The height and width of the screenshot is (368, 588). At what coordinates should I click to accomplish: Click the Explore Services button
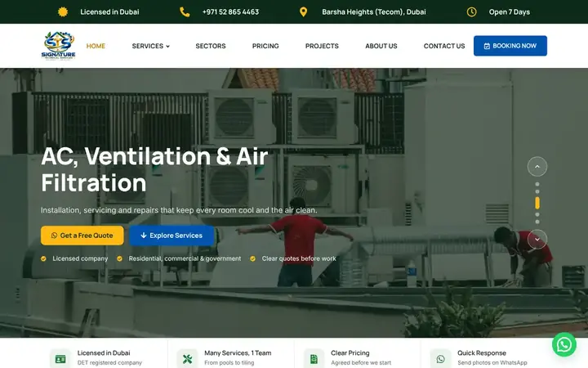click(x=171, y=236)
